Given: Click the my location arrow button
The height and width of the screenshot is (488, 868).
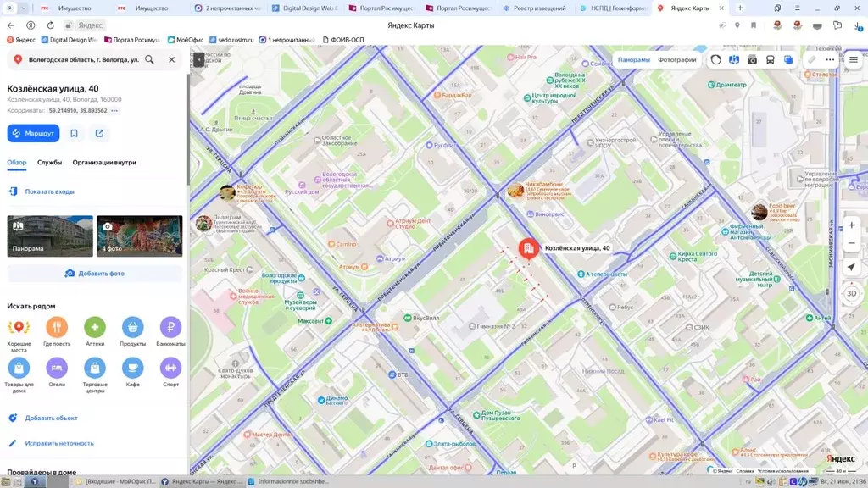Looking at the screenshot, I should (851, 267).
